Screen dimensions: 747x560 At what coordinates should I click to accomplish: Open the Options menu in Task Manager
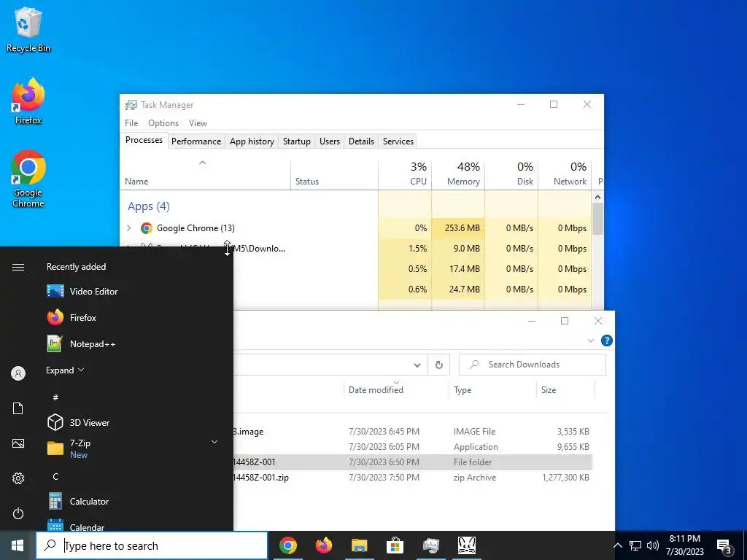point(163,122)
